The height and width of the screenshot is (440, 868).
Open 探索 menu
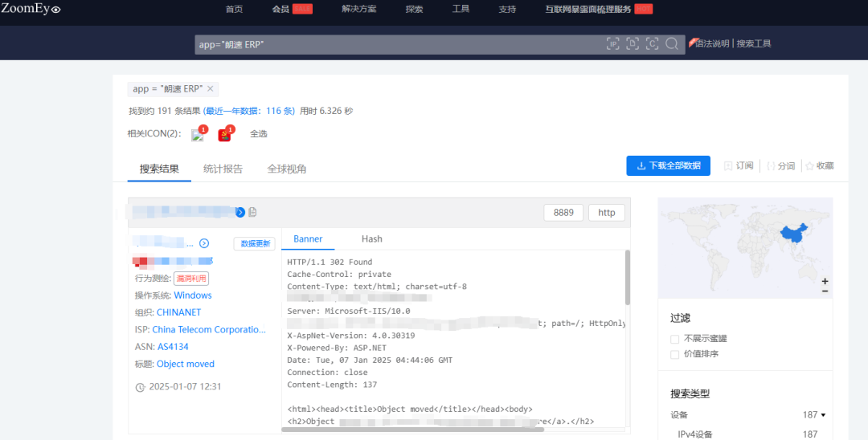[x=414, y=10]
